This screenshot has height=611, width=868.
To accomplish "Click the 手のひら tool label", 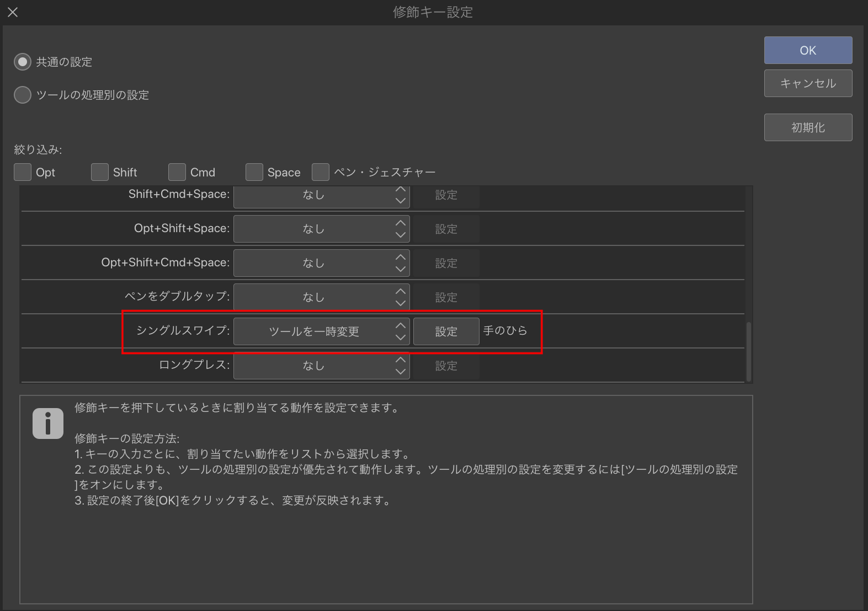I will tap(505, 330).
